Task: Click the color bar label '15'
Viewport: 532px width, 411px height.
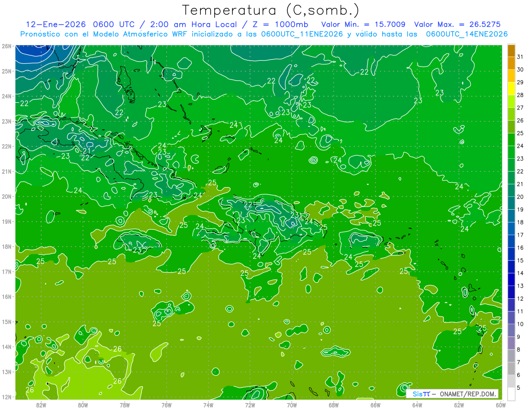Action: point(520,260)
